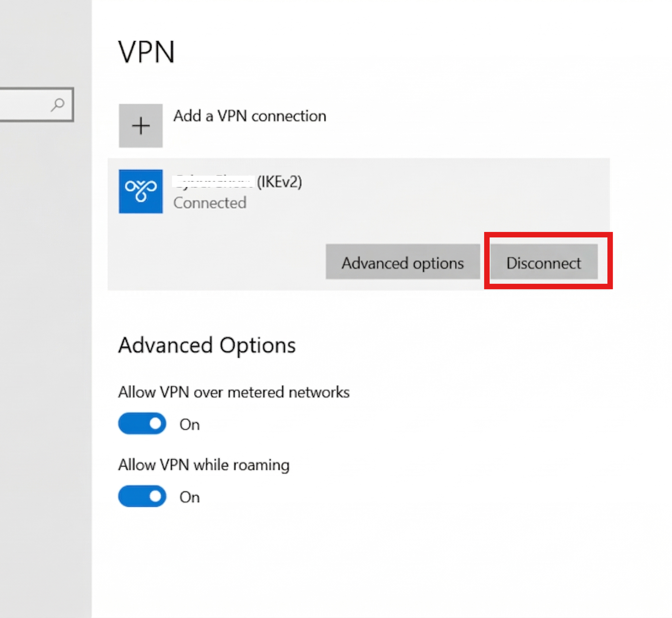
Task: Open Advanced options for the VPN
Action: tap(403, 263)
